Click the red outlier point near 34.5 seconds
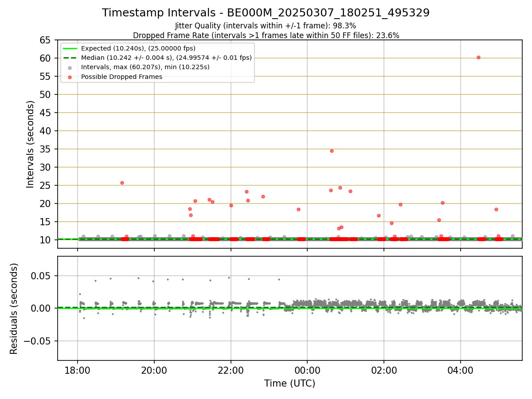 332,151
